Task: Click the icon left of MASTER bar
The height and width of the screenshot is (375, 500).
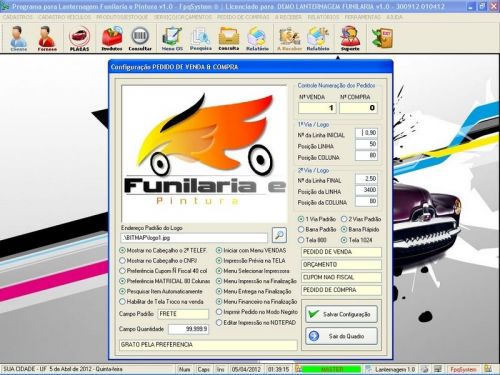Action: (x=299, y=369)
